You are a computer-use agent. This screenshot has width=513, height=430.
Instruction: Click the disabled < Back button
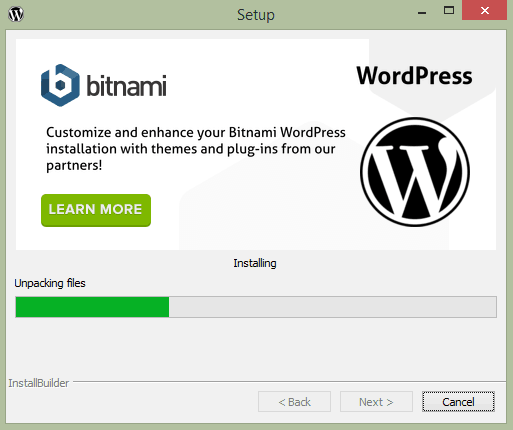click(294, 402)
